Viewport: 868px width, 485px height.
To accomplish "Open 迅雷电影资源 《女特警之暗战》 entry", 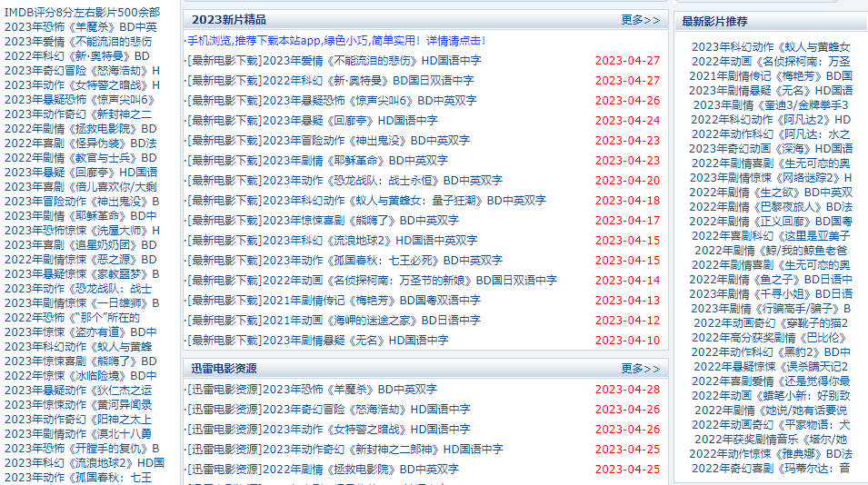I will tap(366, 430).
